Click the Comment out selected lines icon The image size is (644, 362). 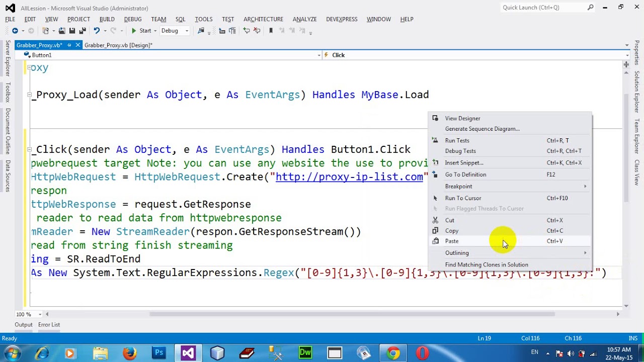click(x=246, y=31)
